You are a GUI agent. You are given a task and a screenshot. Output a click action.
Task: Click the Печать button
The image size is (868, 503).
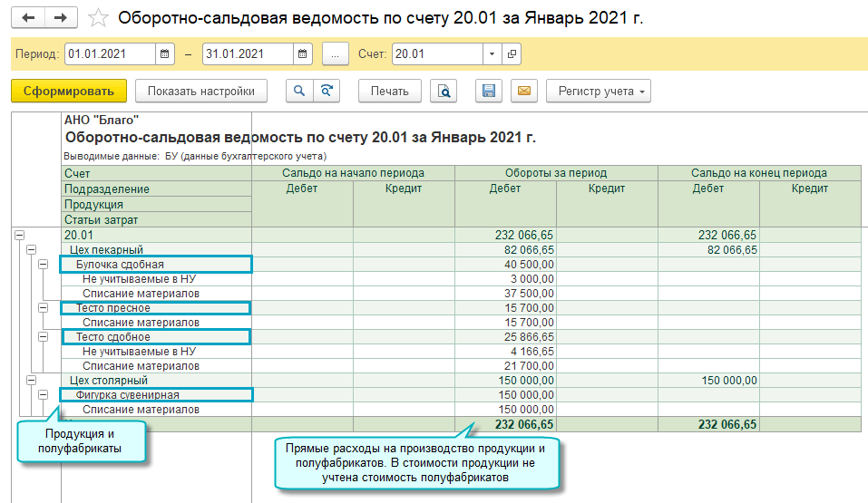tap(390, 92)
